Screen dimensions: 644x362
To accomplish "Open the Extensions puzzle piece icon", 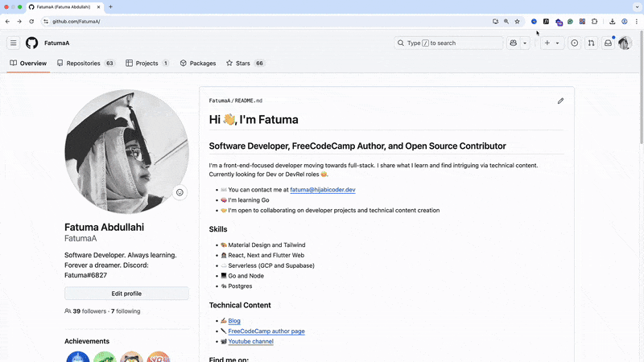I will pos(594,22).
